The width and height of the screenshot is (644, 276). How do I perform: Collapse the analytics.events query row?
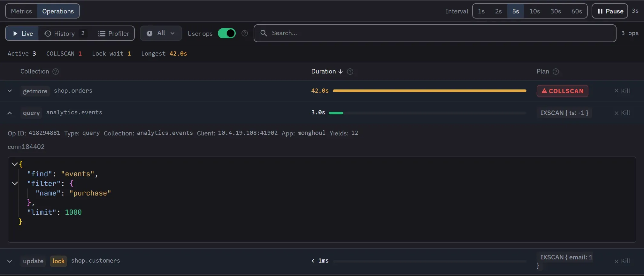10,113
